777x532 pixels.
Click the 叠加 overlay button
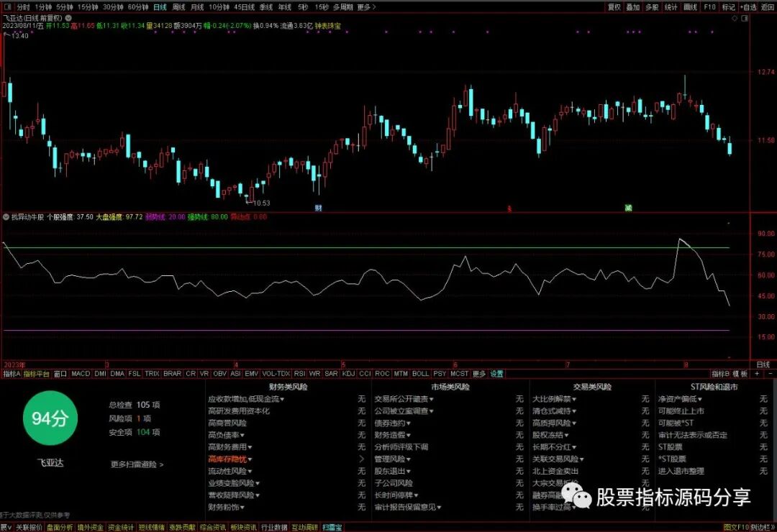633,7
